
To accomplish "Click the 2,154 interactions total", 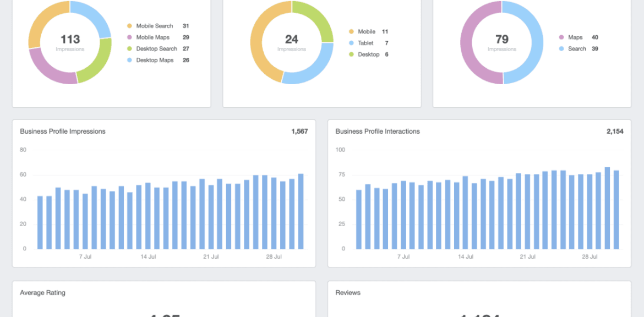I will coord(614,132).
